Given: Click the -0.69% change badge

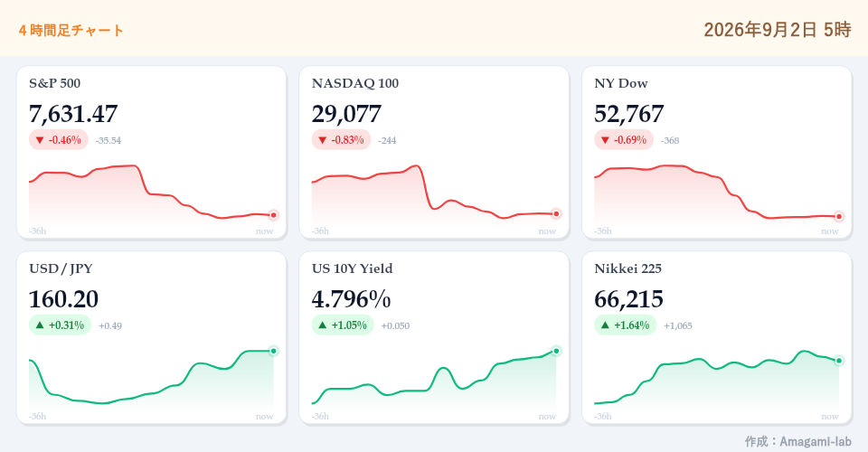Looking at the screenshot, I should 624,140.
